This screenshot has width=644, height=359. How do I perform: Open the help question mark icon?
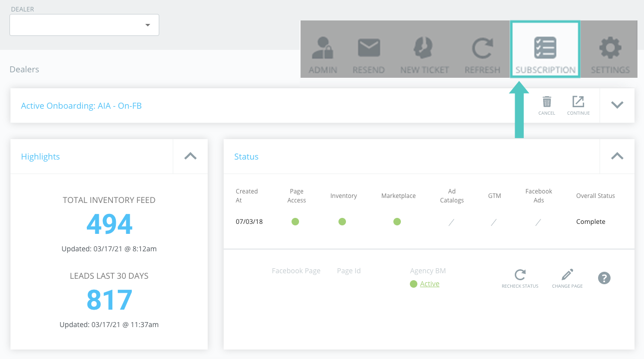point(604,278)
